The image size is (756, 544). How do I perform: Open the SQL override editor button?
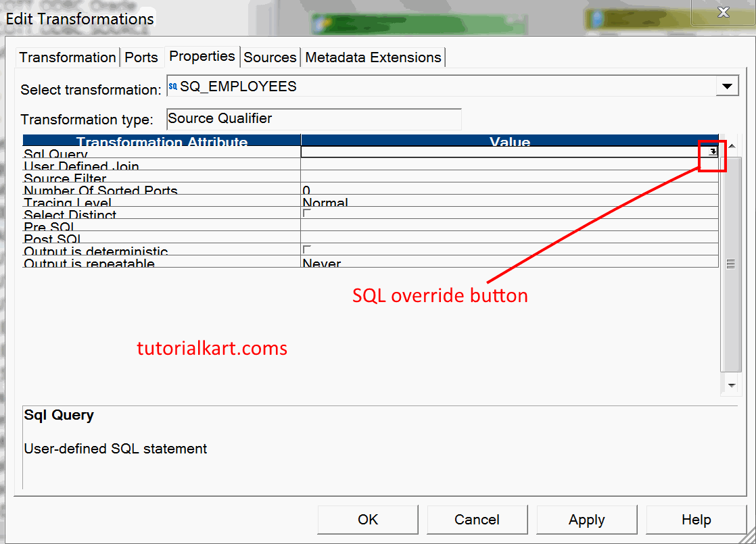click(712, 152)
